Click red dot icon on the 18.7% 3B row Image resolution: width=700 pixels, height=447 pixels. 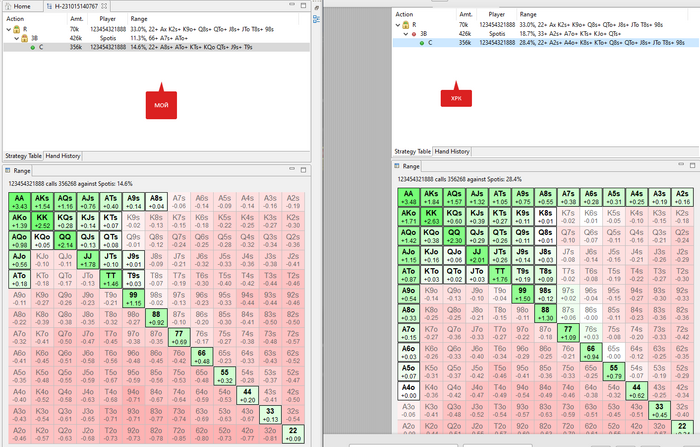pos(414,34)
